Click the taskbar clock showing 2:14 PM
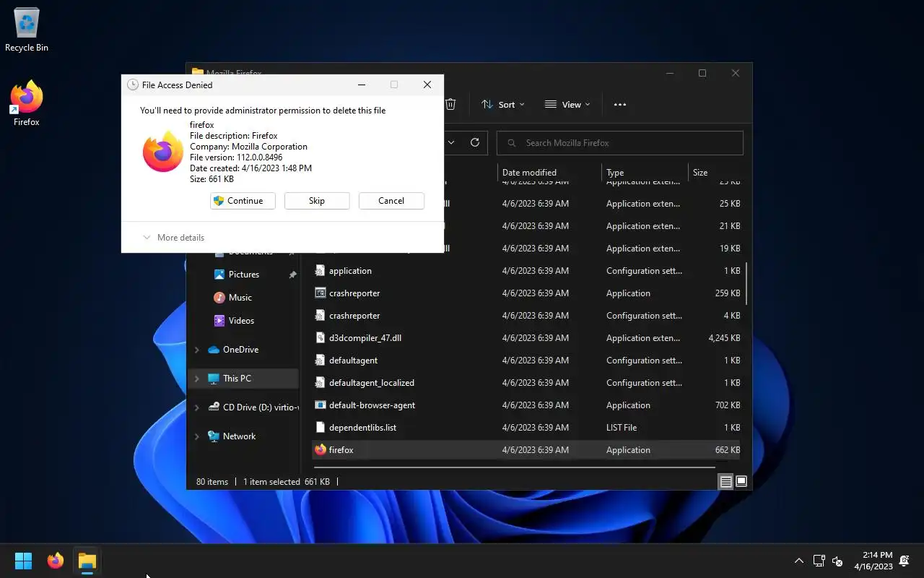 pos(873,561)
